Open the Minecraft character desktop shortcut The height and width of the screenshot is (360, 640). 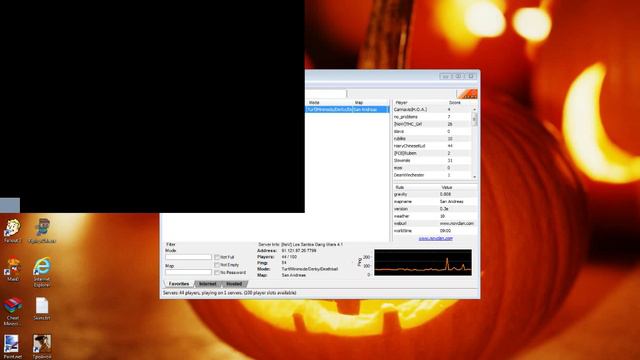click(42, 231)
